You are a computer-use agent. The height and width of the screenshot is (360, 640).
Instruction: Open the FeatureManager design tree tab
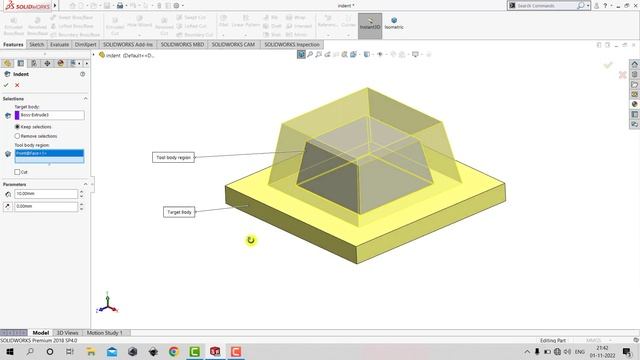click(7, 63)
